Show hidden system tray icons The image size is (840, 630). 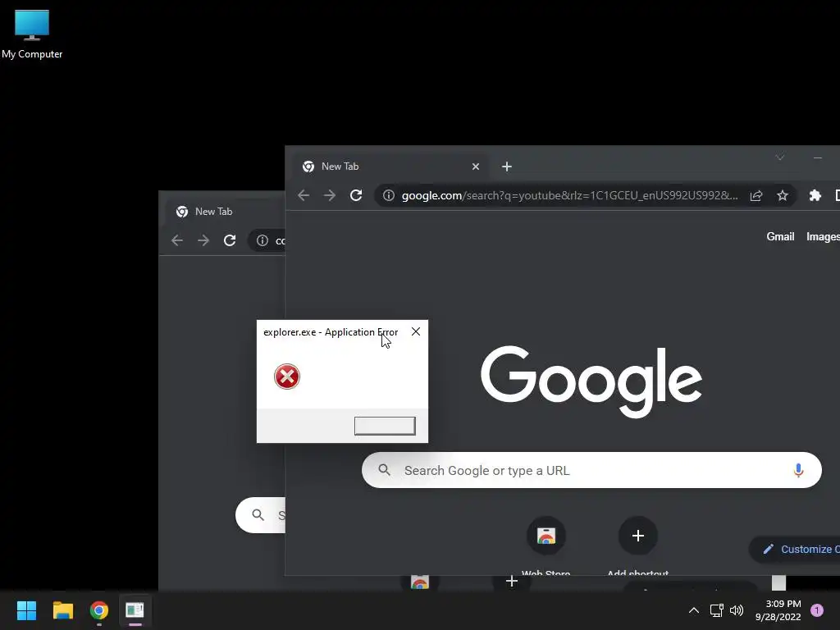694,610
